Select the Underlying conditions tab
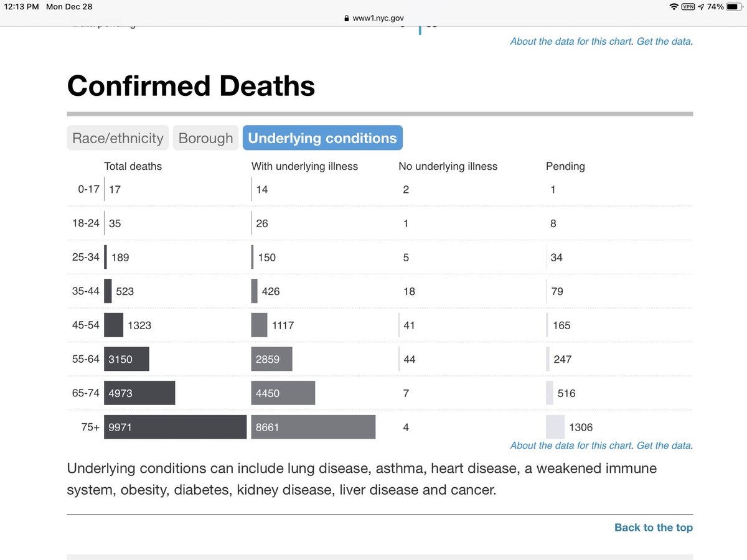This screenshot has height=560, width=747. click(322, 138)
